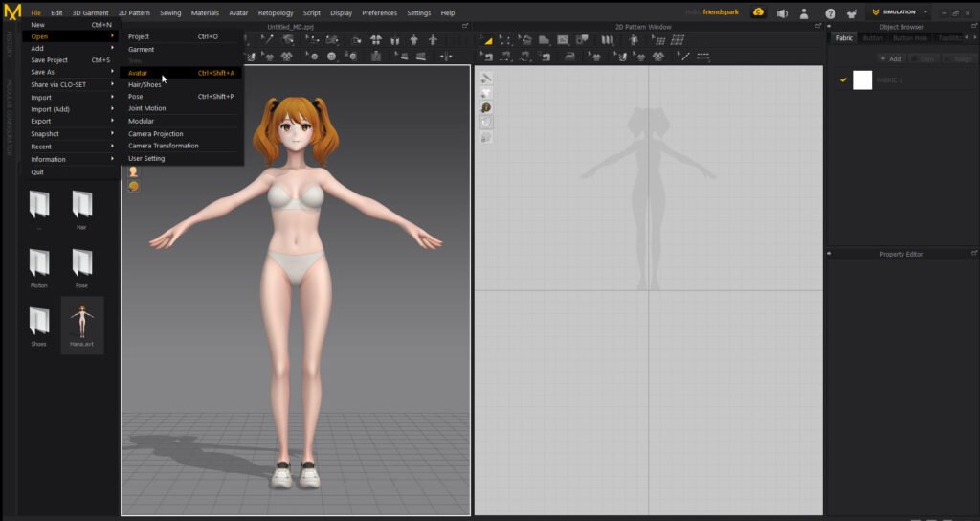980x521 pixels.
Task: Switch to the Button tab in Object Browser
Action: (x=872, y=38)
